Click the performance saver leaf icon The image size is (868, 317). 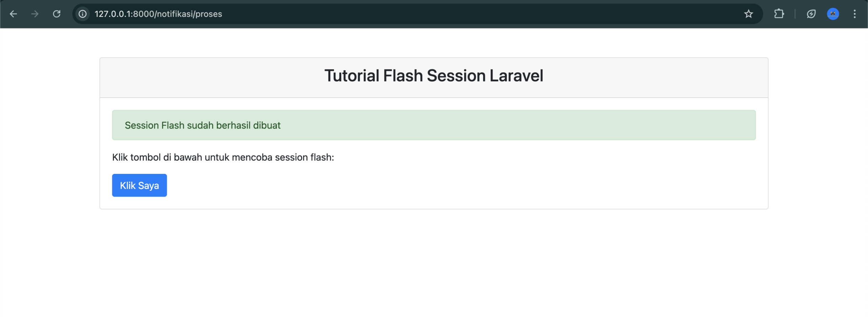pyautogui.click(x=811, y=14)
